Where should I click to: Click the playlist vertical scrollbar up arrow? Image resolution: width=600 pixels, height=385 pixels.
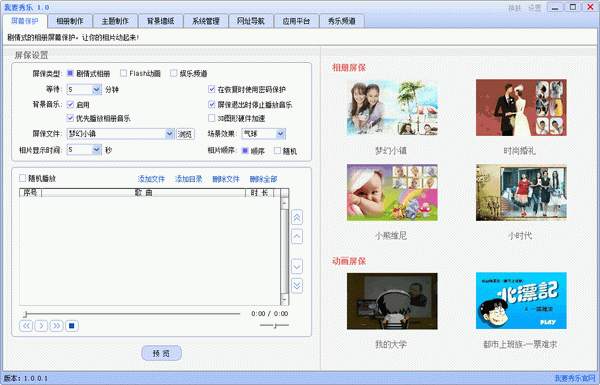(x=284, y=203)
